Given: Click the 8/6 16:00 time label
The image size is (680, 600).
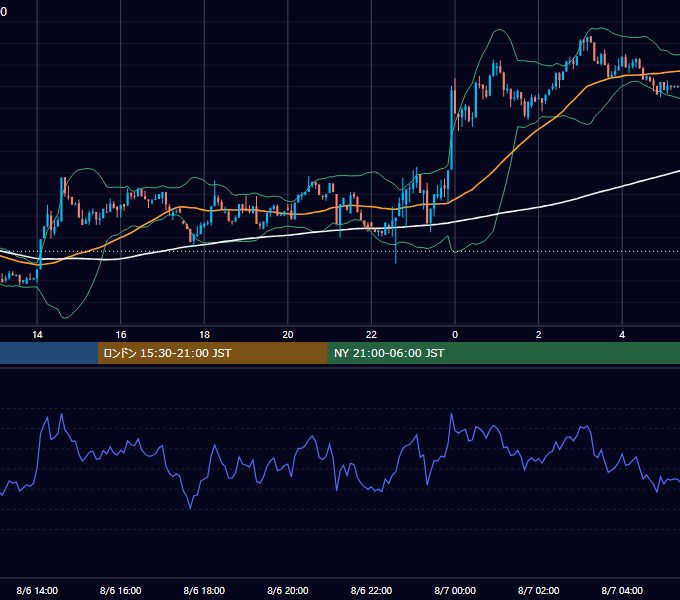Looking at the screenshot, I should 121,590.
